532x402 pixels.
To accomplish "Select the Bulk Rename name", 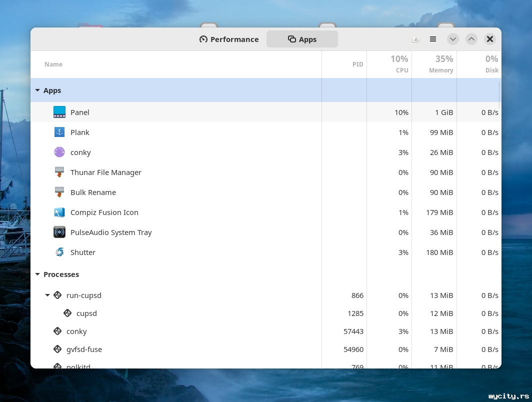I will pos(93,192).
